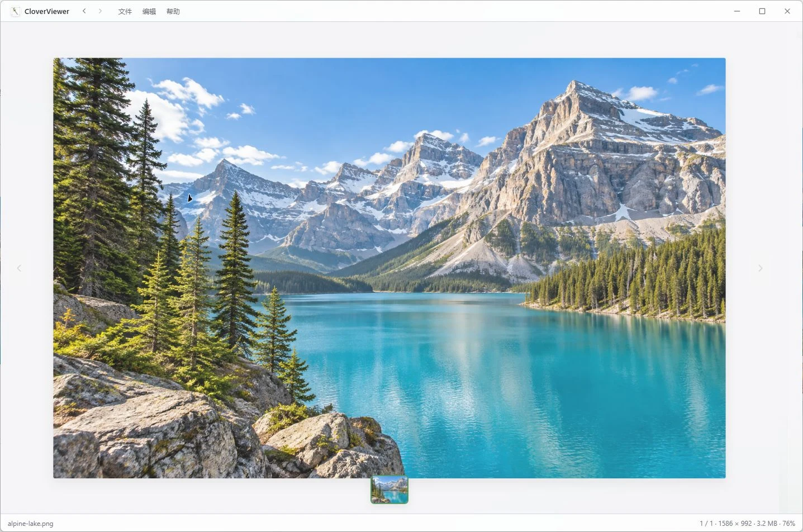803x532 pixels.
Task: Show previous image with left side arrow
Action: click(19, 268)
